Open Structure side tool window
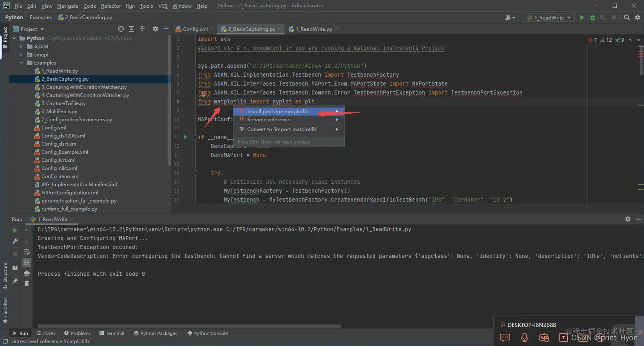 pyautogui.click(x=5, y=275)
